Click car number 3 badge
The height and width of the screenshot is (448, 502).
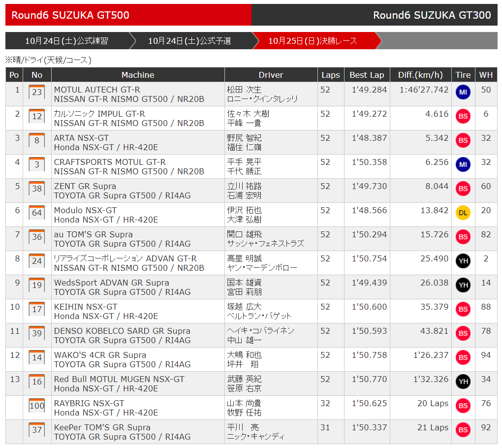37,164
